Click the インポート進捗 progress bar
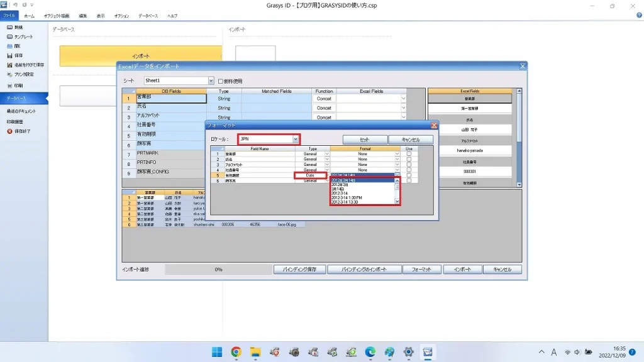644x362 pixels. coord(220,268)
